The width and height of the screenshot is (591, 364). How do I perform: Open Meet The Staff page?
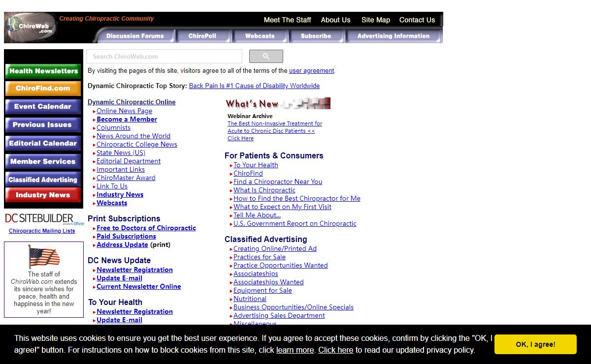pyautogui.click(x=288, y=20)
